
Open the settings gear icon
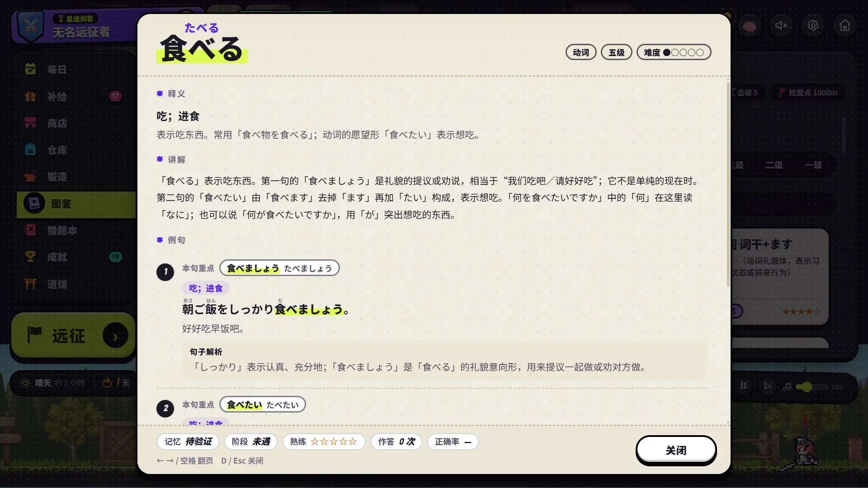pos(813,25)
